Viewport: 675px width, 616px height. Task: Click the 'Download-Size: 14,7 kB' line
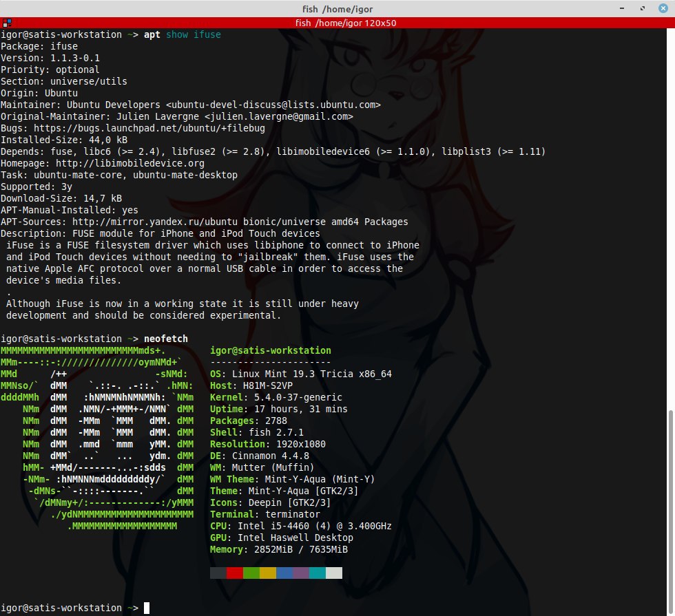pyautogui.click(x=61, y=198)
